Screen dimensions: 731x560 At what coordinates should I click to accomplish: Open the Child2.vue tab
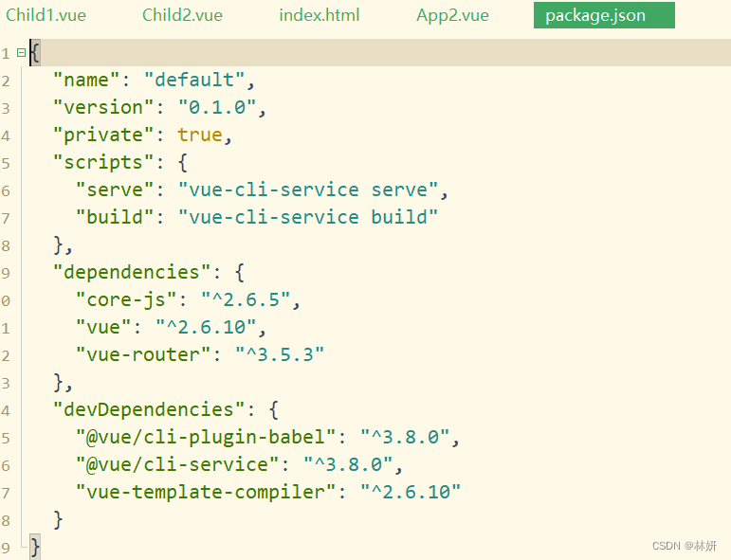[x=182, y=15]
